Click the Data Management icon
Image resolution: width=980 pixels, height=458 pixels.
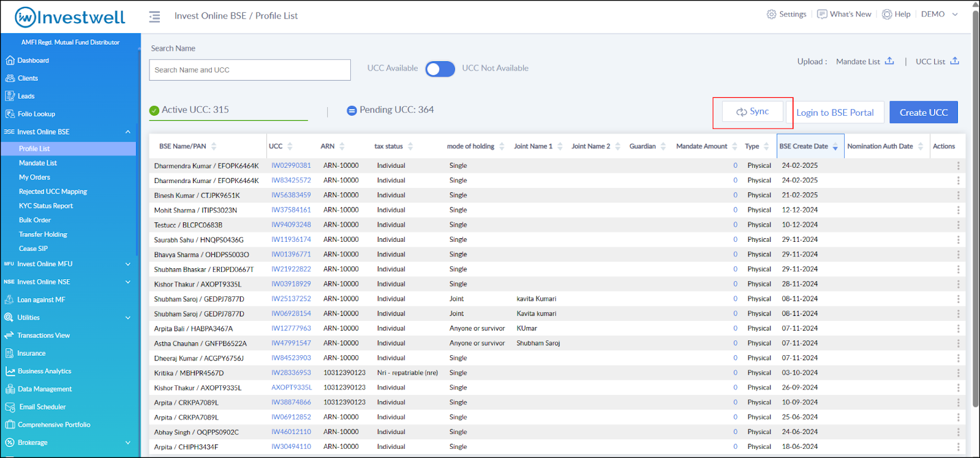[10, 389]
